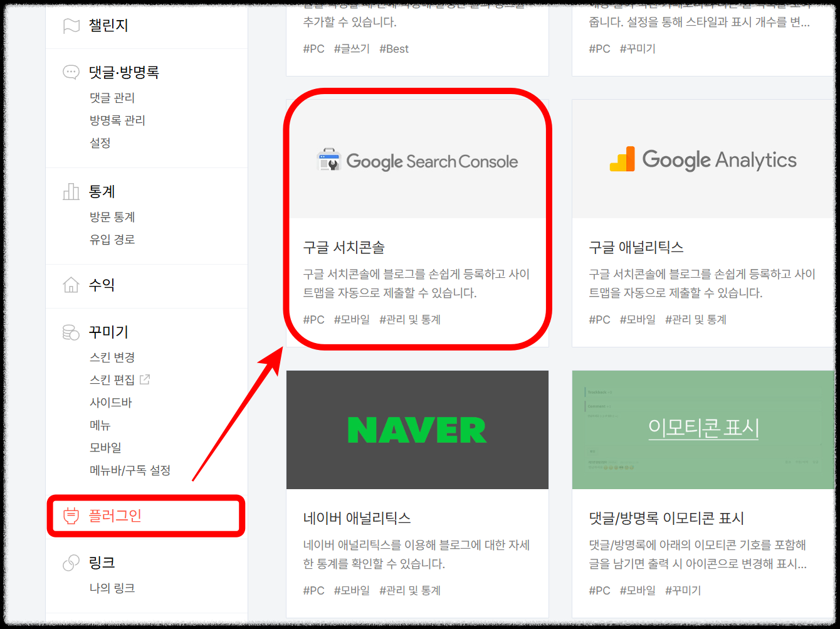Open the 구글 서치콘솔 plugin title
Viewport: 840px width, 629px height.
point(344,247)
